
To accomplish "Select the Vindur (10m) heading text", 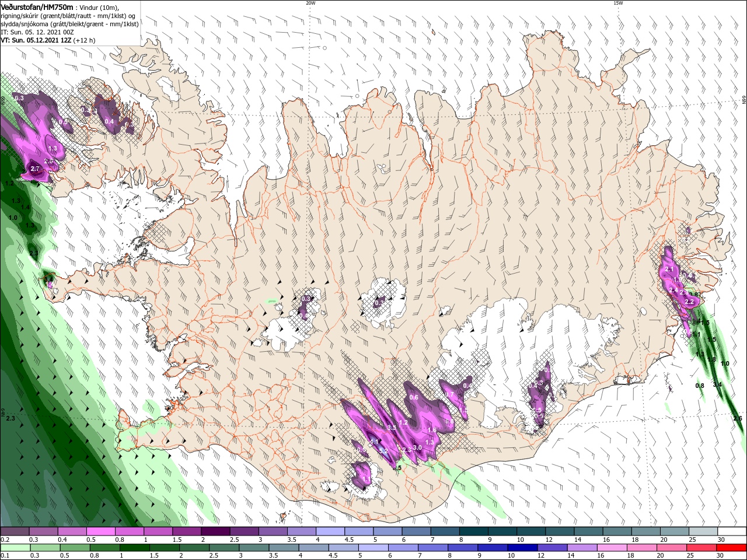I will 99,7.
